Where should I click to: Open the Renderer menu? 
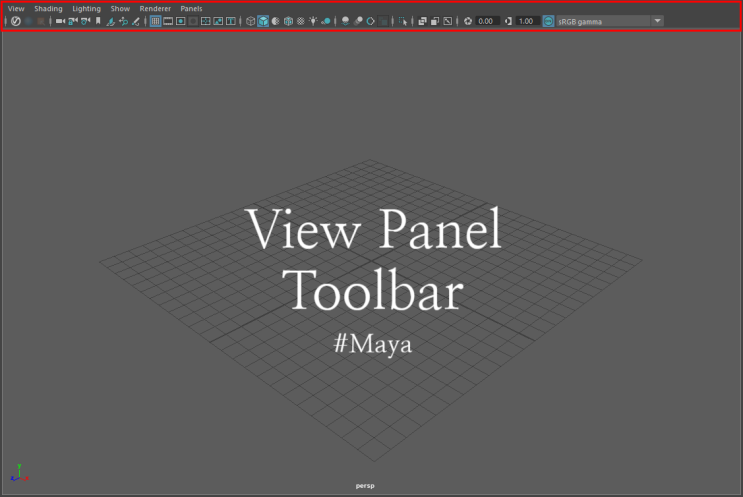[155, 9]
